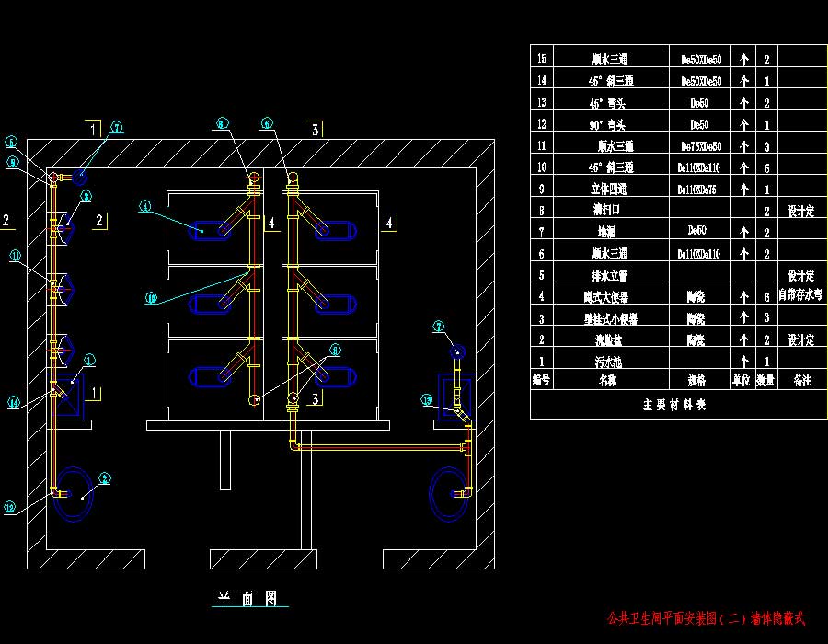Image resolution: width=828 pixels, height=644 pixels.
Task: Click "洗脸盆" in table row 2
Action: [x=609, y=340]
